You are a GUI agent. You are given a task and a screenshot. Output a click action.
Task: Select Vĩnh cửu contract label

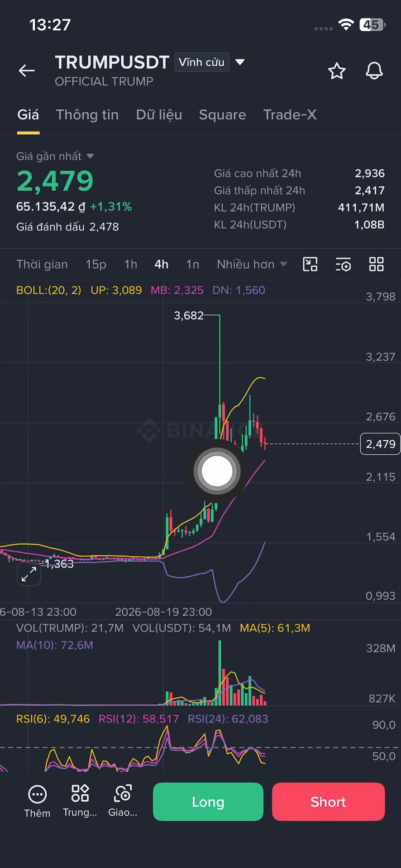pos(201,62)
